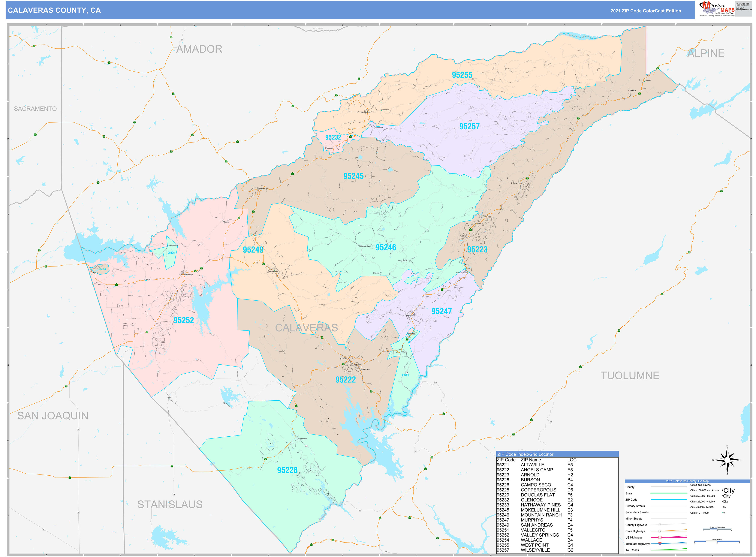
Task: Click "Secondary Streets" in the legend
Action: (637, 512)
